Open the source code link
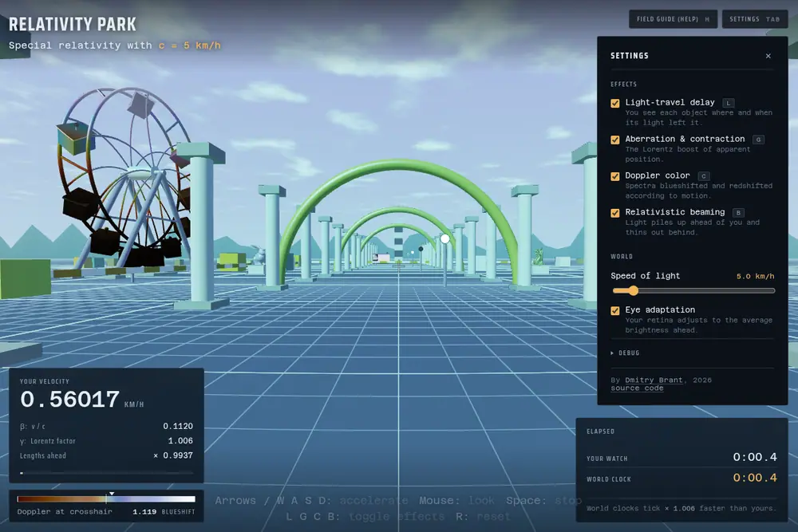Viewport: 798px width, 532px height. pos(637,388)
